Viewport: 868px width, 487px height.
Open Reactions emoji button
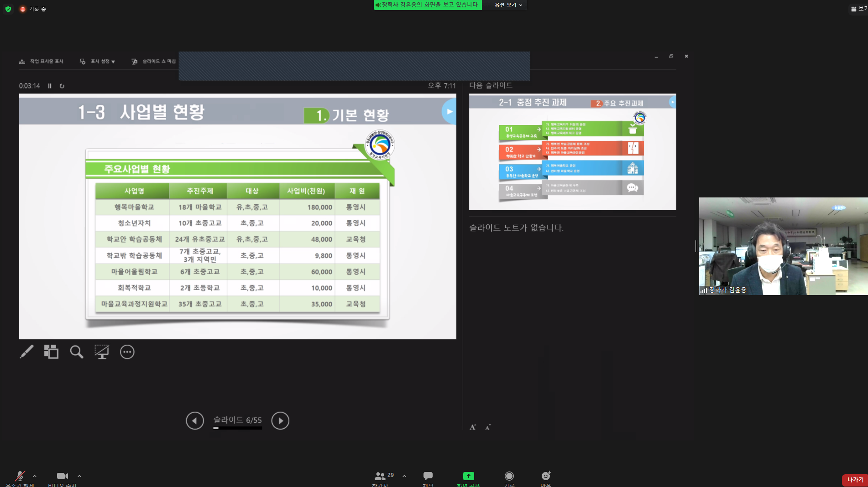546,478
